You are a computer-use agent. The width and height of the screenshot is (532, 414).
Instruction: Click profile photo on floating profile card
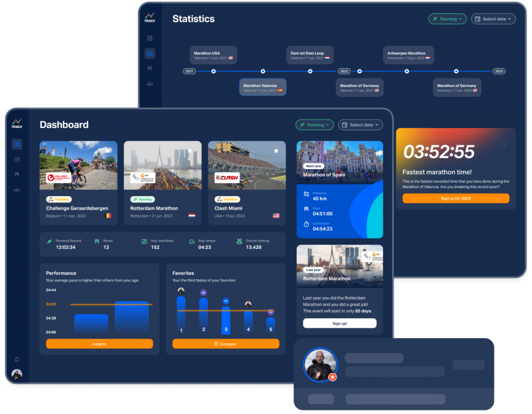point(320,365)
